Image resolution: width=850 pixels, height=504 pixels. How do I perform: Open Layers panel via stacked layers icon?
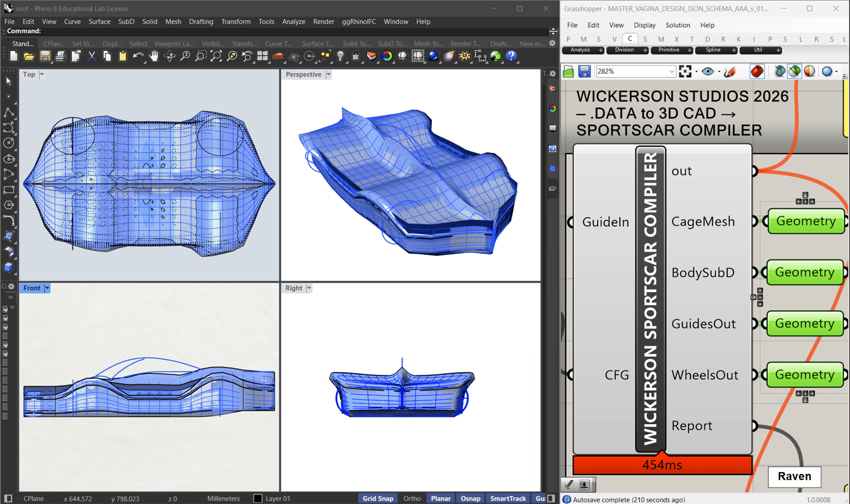pyautogui.click(x=371, y=56)
